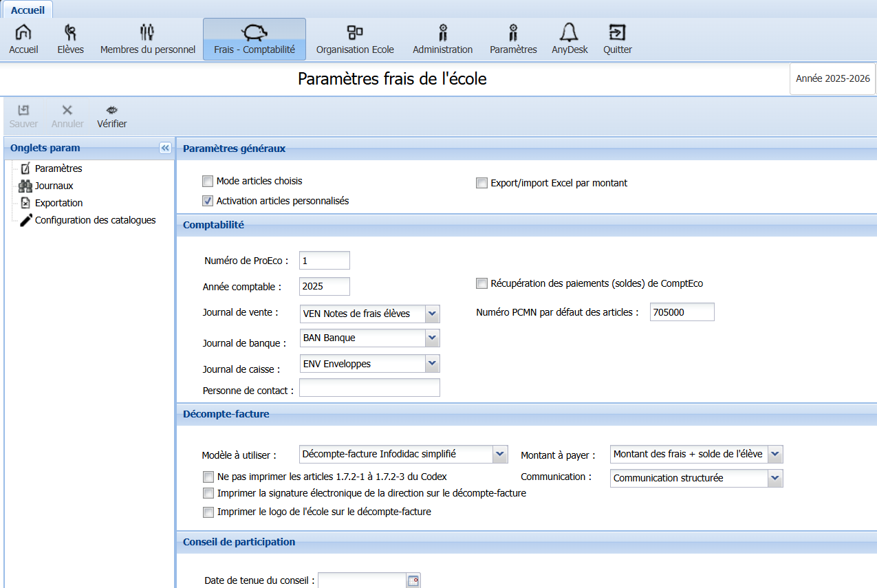Enable Mode articles choisis checkbox
This screenshot has width=877, height=588.
coord(208,182)
